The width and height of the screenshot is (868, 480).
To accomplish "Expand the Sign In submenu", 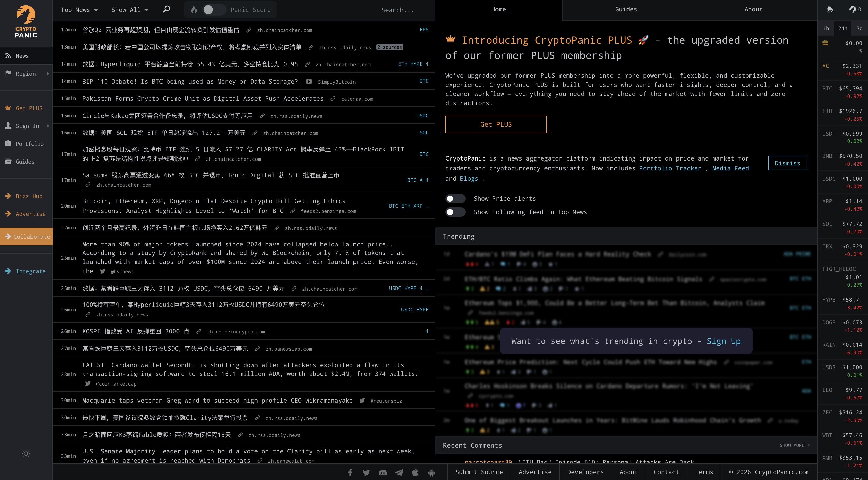I will coord(26,126).
